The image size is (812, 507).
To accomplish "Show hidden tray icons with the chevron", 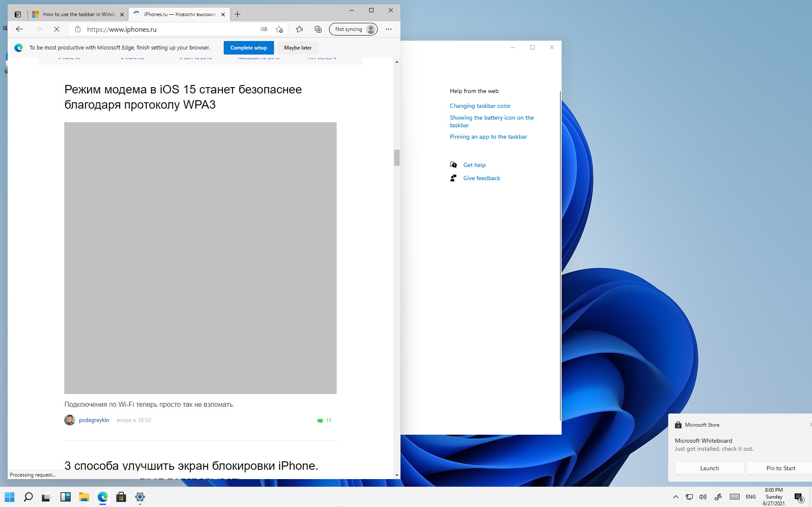I will point(675,497).
